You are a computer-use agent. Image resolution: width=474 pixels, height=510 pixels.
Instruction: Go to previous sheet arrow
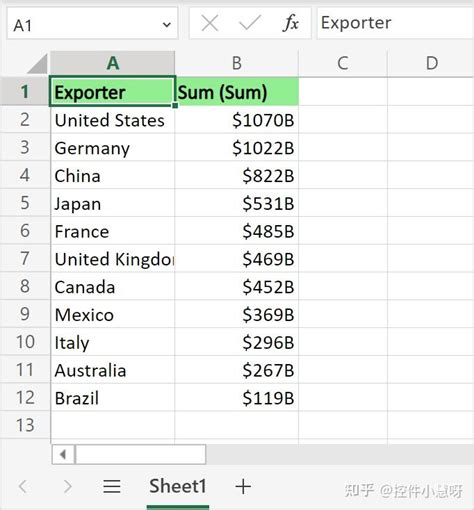pos(23,486)
